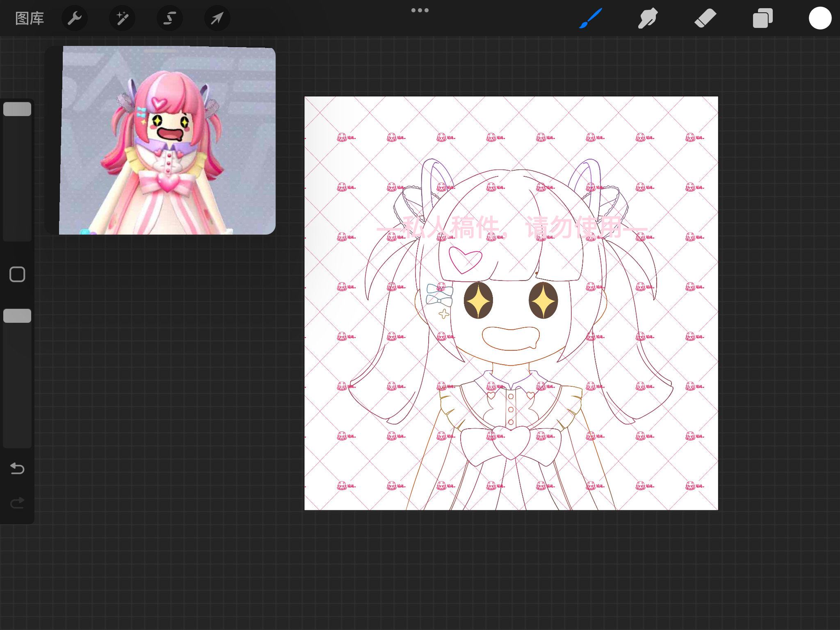Tap the square Modify button in sidebar
Image resolution: width=840 pixels, height=630 pixels.
tap(17, 274)
